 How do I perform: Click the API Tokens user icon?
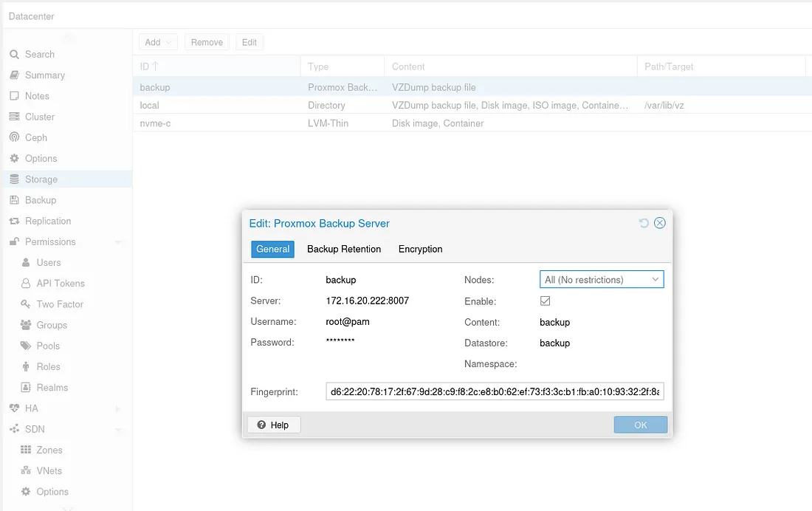tap(25, 283)
